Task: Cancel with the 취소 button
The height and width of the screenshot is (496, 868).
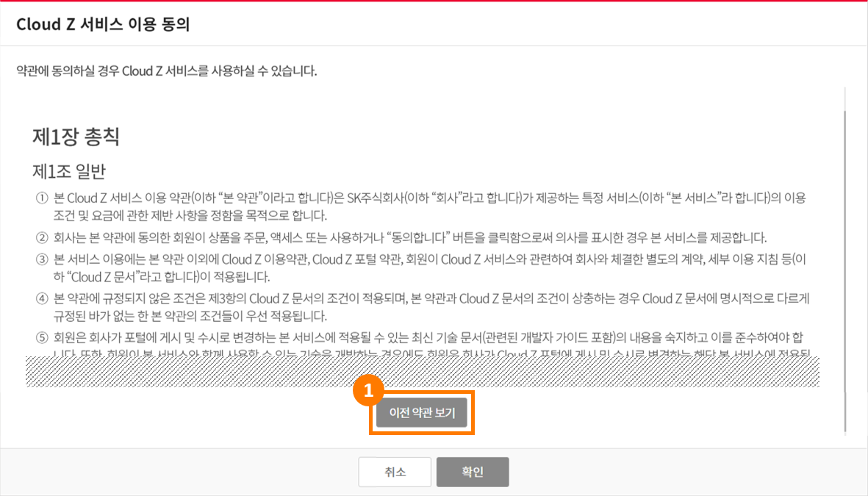Action: coord(395,472)
